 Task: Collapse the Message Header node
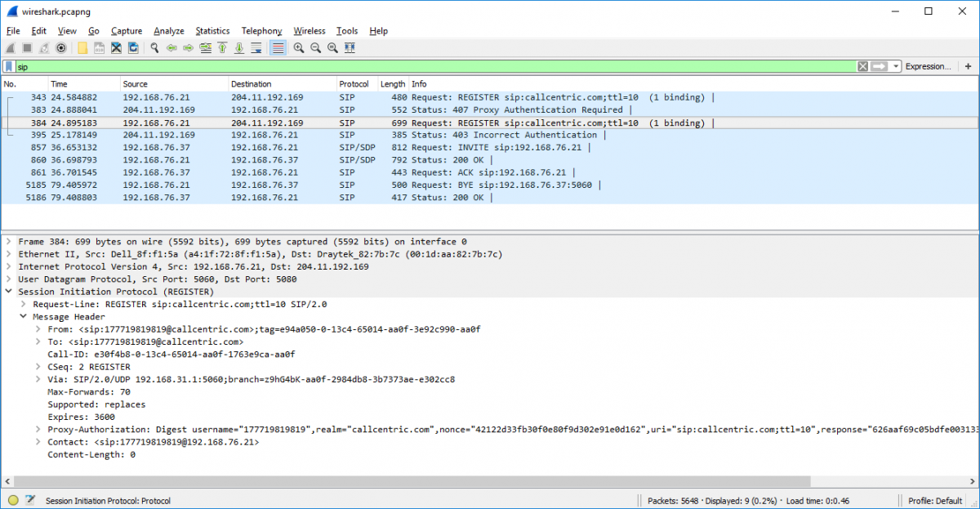point(24,317)
